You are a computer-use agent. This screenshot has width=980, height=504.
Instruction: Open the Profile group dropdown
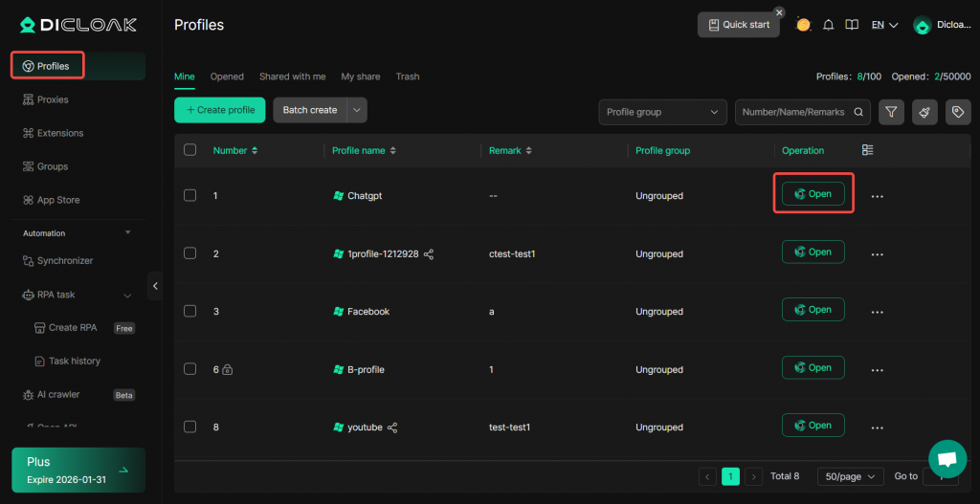662,112
